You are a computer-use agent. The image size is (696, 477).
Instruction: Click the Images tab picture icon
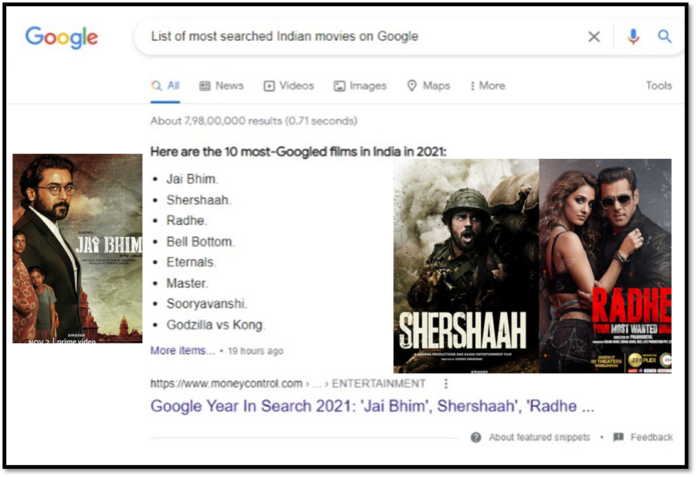[340, 86]
